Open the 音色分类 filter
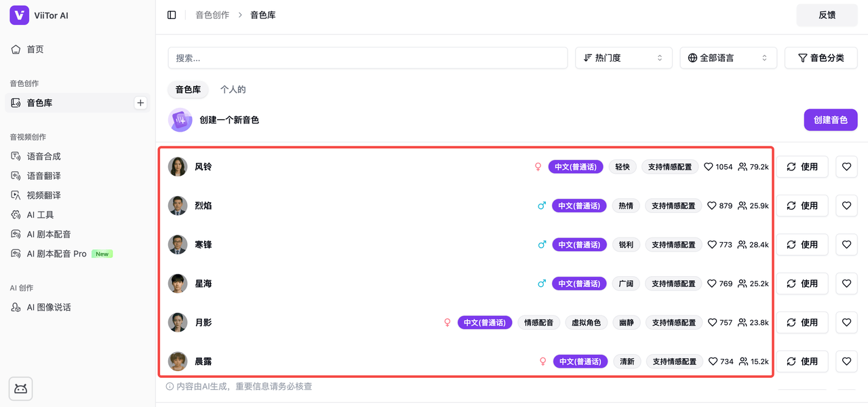Viewport: 868px width, 407px height. (x=821, y=58)
